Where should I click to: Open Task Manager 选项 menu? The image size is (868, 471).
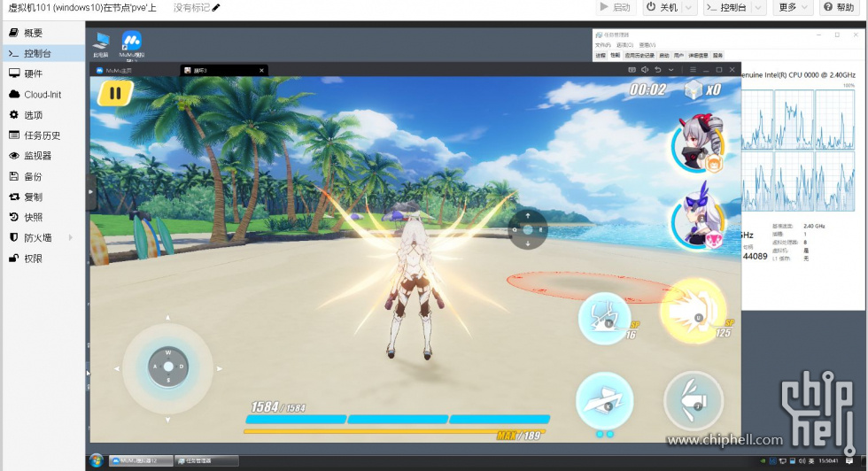pyautogui.click(x=625, y=45)
